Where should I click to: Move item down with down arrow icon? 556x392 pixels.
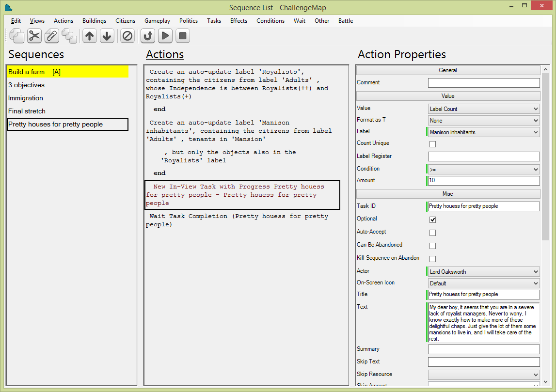107,36
